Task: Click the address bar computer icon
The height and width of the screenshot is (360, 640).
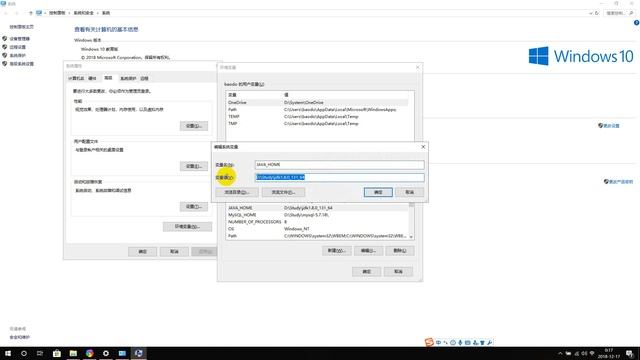Action: pos(39,13)
